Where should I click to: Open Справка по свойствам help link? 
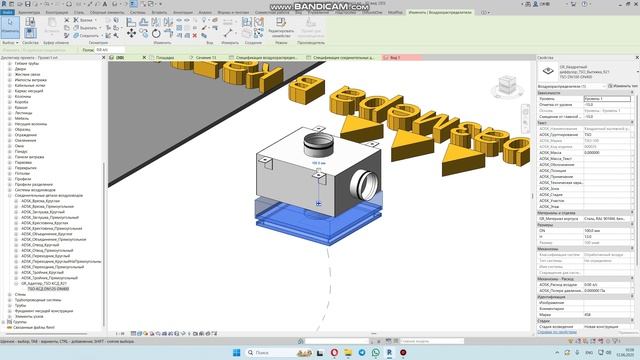click(x=557, y=332)
